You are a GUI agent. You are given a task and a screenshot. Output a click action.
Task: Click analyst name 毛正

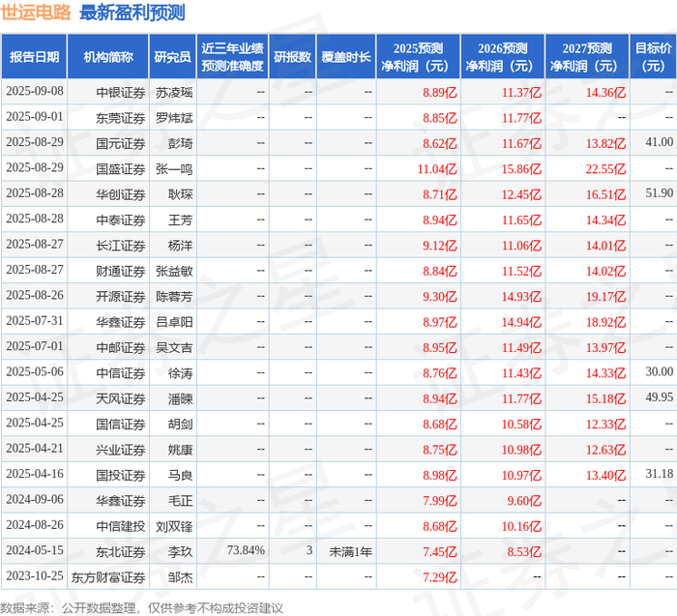pos(180,501)
